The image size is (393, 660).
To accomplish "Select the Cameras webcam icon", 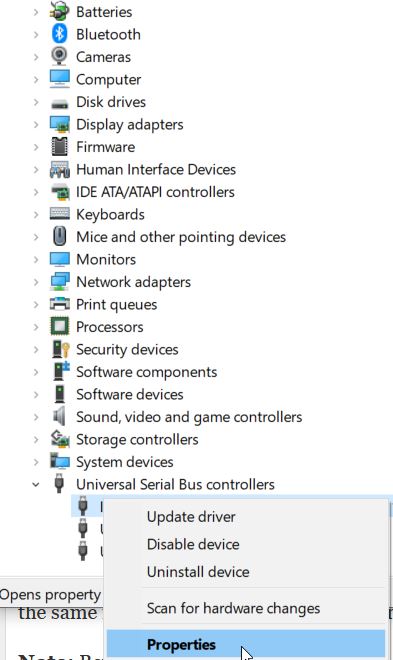I will (x=59, y=56).
